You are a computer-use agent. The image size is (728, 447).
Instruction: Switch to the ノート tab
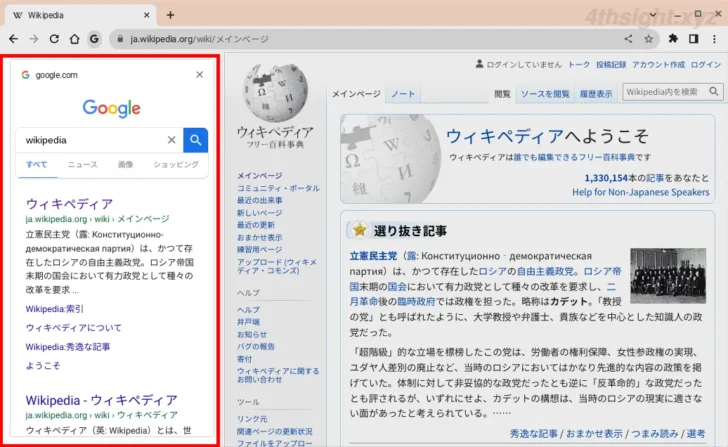(x=403, y=94)
